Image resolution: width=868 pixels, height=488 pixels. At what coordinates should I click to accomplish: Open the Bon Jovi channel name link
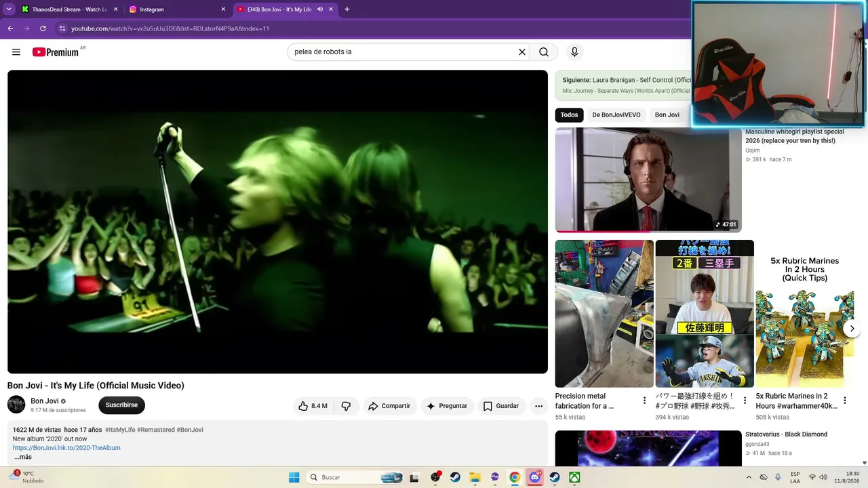coord(45,401)
